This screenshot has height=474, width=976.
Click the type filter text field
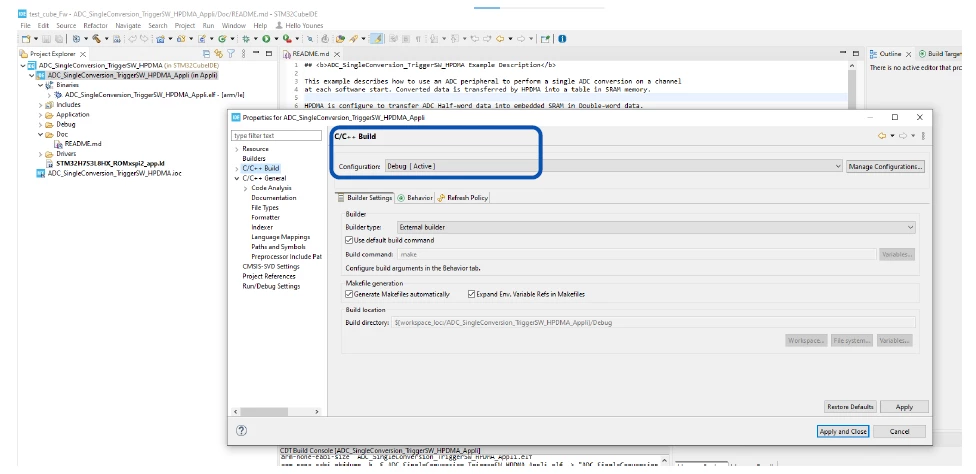pyautogui.click(x=276, y=135)
